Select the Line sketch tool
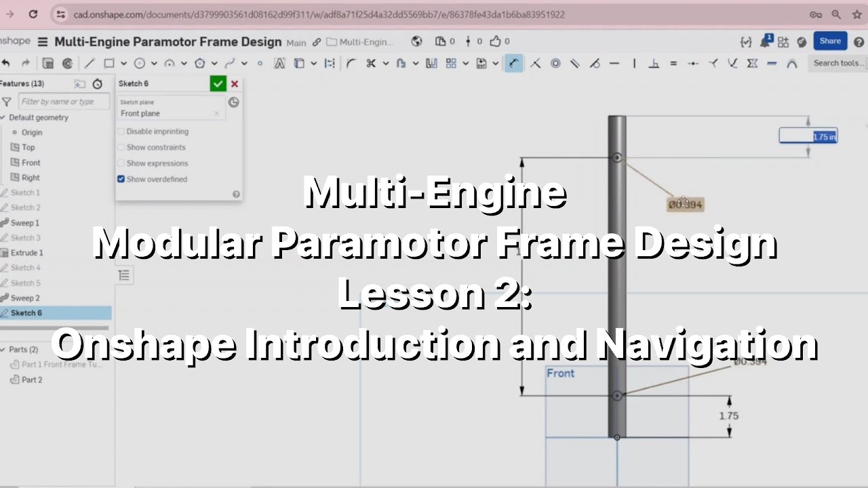The height and width of the screenshot is (488, 868). pos(89,63)
